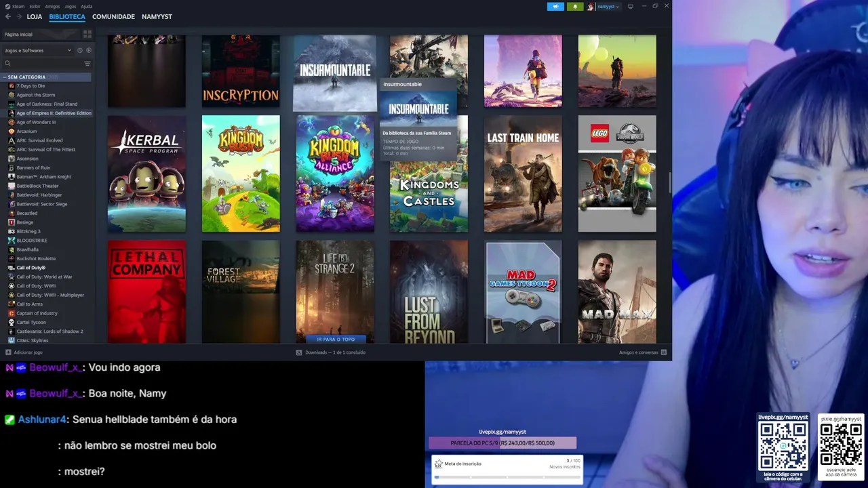The image size is (868, 488).
Task: Switch to Big Picture mode icon
Action: coord(631,6)
